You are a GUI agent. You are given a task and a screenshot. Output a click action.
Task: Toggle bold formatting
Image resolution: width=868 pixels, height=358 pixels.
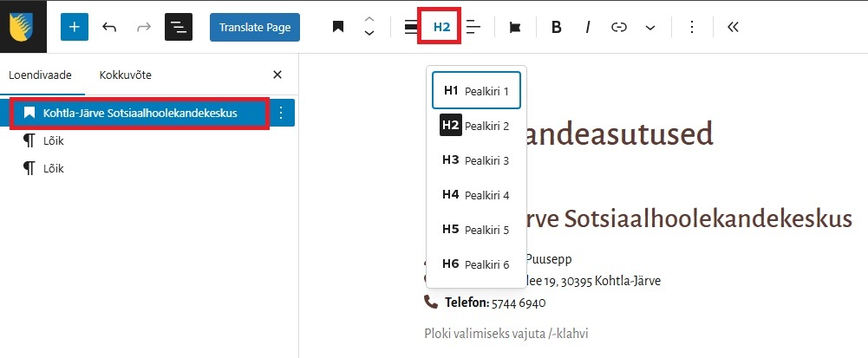click(557, 27)
